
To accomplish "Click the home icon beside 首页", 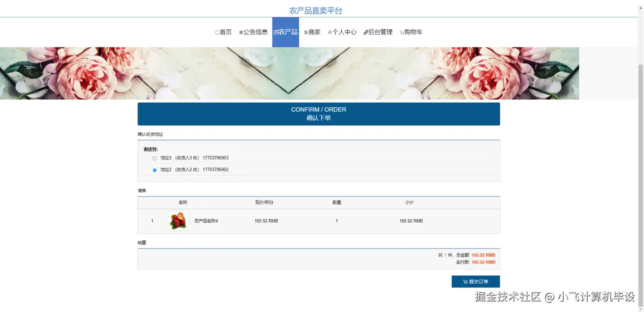I will (217, 32).
